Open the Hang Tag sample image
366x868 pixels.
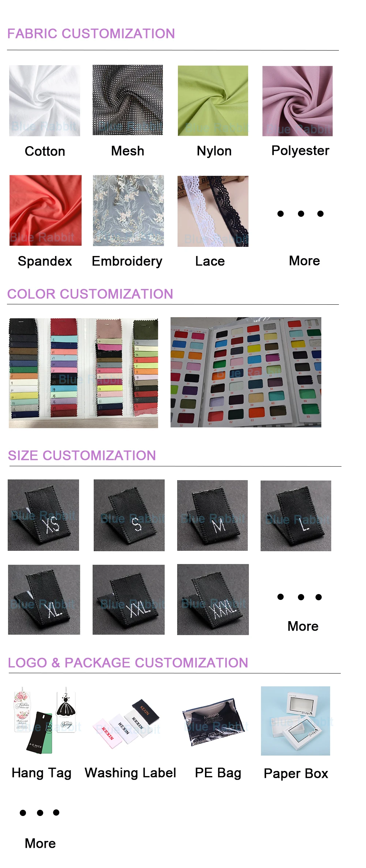point(45,720)
